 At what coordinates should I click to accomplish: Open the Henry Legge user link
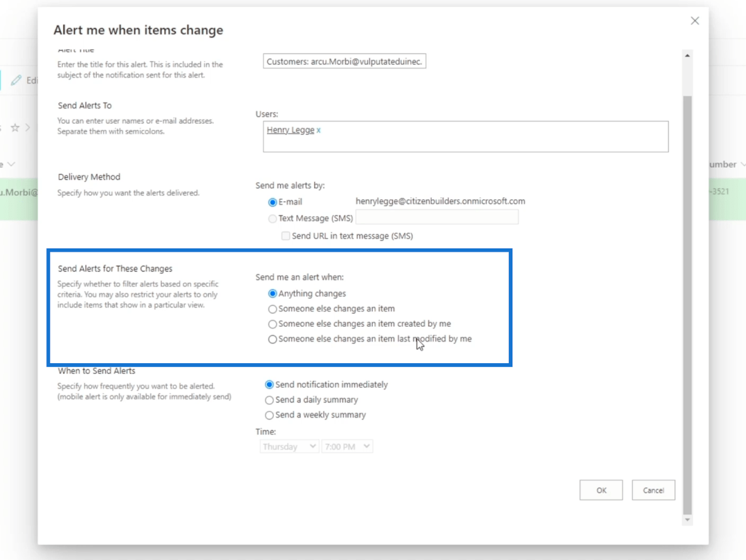290,130
